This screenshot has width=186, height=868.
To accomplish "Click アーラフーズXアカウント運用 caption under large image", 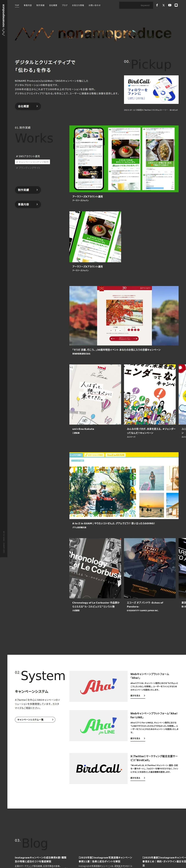I will (87, 196).
